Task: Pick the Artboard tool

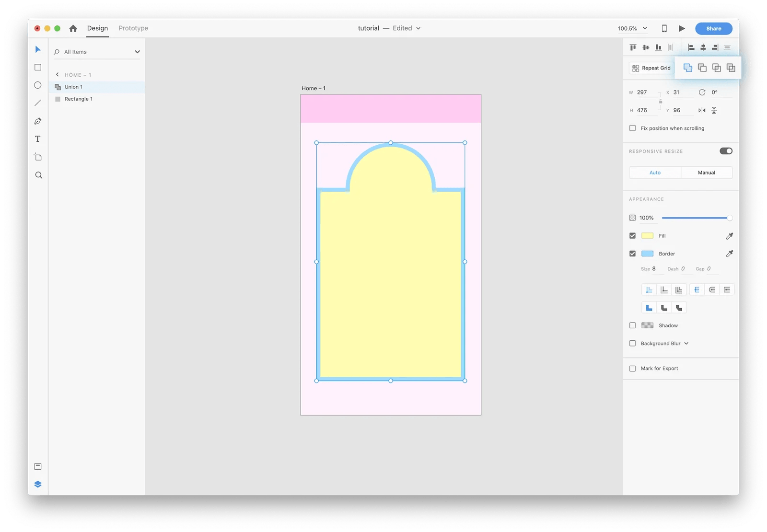Action: [38, 157]
